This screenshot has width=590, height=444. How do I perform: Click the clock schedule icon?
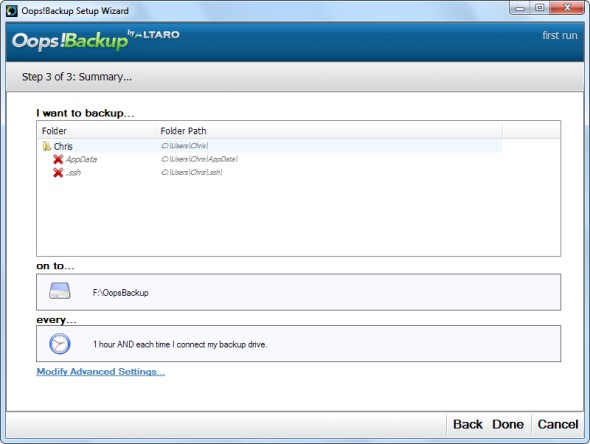point(60,344)
